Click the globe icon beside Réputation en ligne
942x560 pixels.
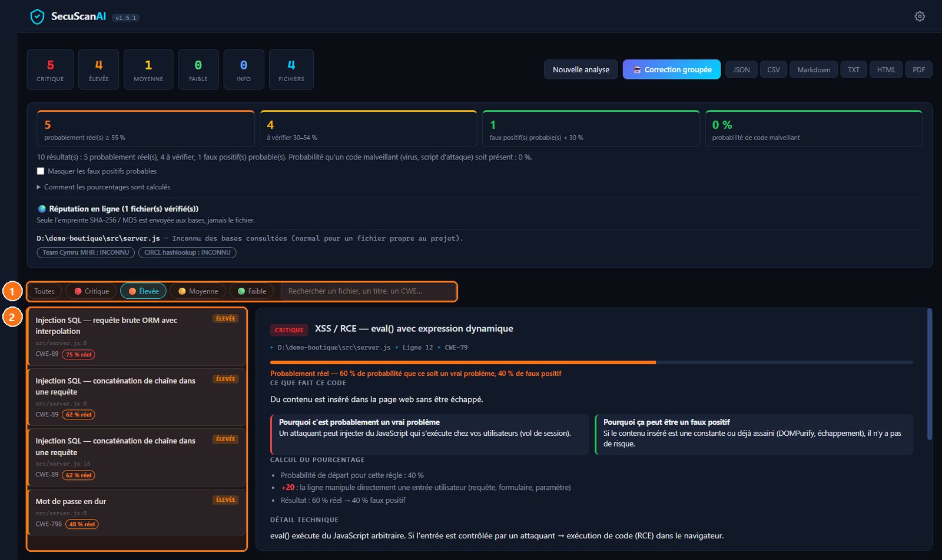point(42,209)
